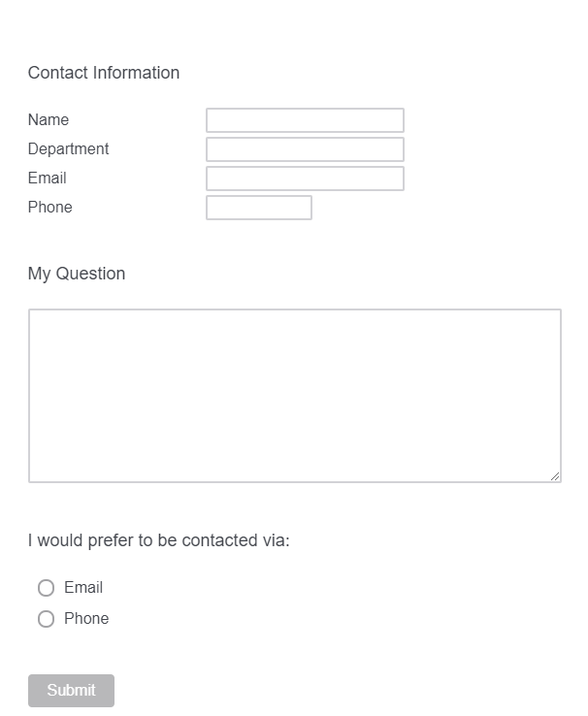The image size is (588, 716).
Task: Click the My Question heading
Action: (x=77, y=274)
